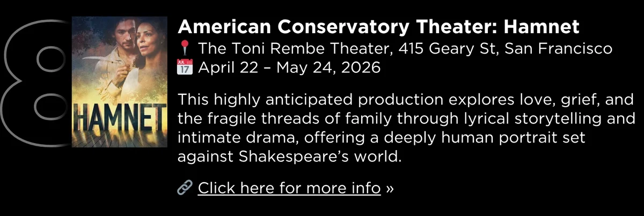Click the chain link icon
The width and height of the screenshot is (644, 216).
click(x=185, y=188)
